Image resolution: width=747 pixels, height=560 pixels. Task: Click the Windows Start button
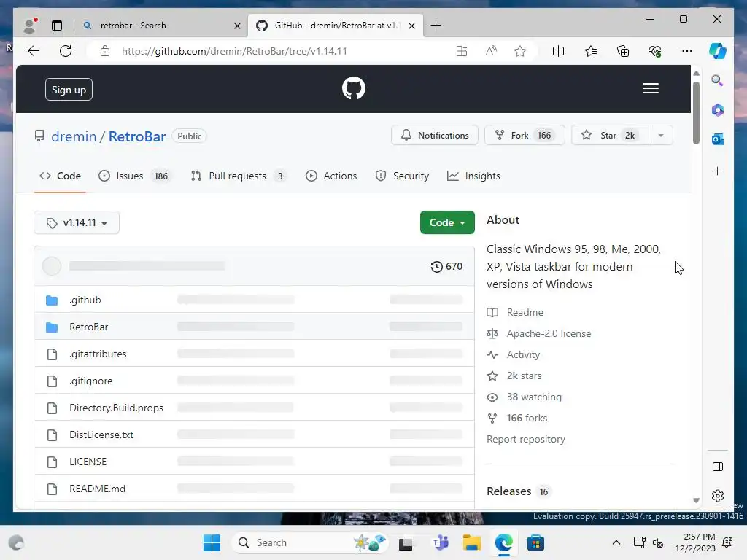212,542
